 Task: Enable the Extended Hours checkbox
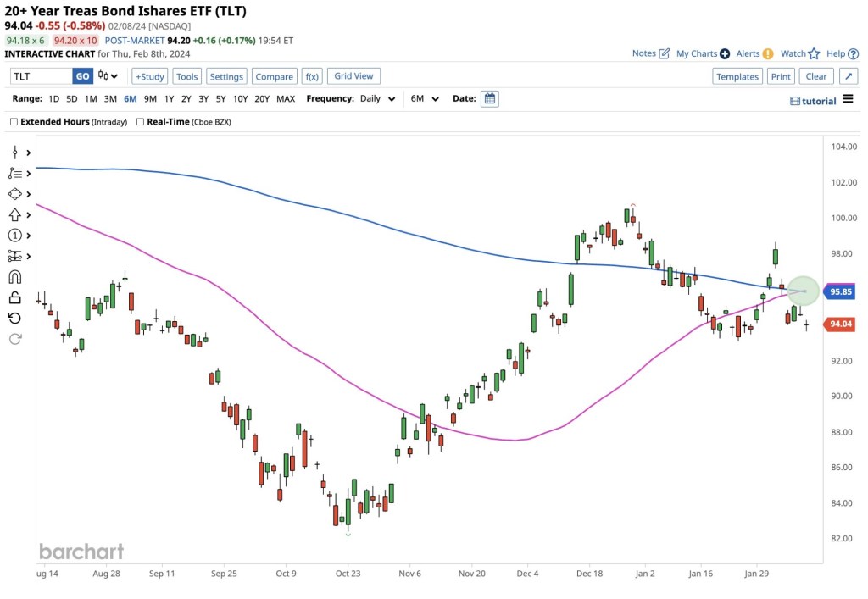14,122
